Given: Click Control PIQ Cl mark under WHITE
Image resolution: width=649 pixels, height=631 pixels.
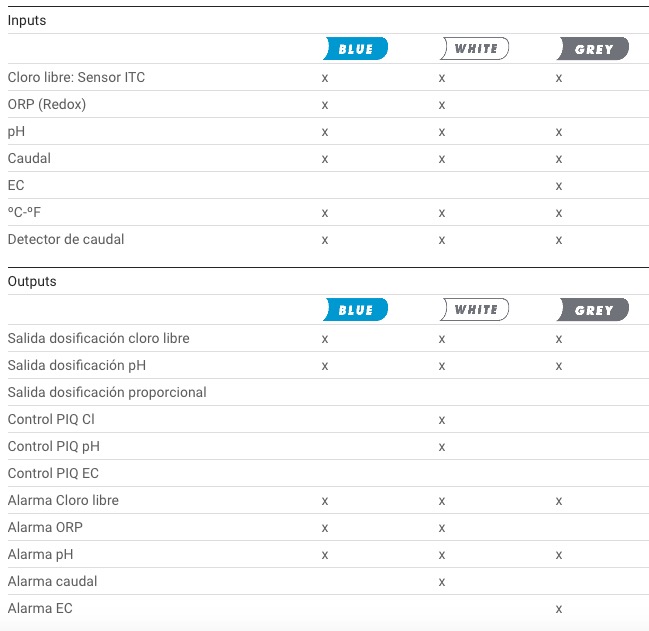Looking at the screenshot, I should point(442,420).
